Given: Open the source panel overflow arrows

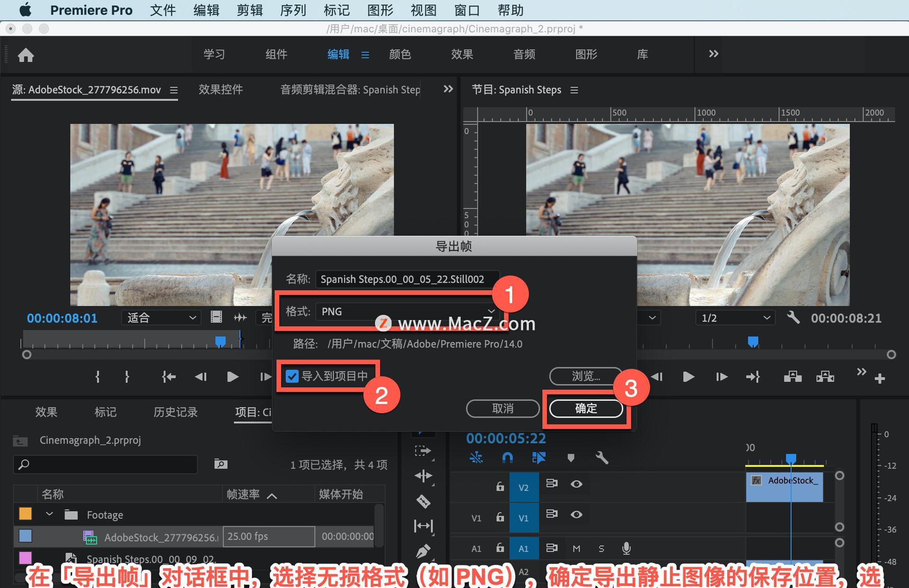Looking at the screenshot, I should coord(448,89).
